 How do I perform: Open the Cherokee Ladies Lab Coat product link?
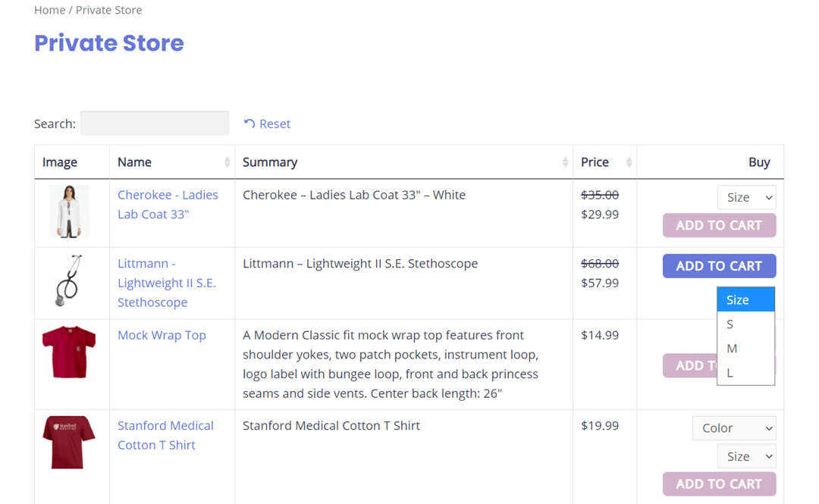point(168,204)
